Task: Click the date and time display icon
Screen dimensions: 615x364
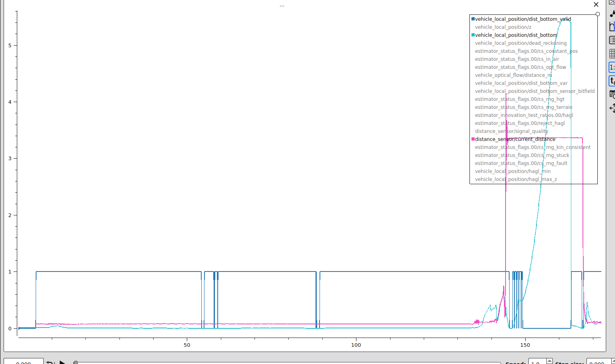Action: (612, 95)
